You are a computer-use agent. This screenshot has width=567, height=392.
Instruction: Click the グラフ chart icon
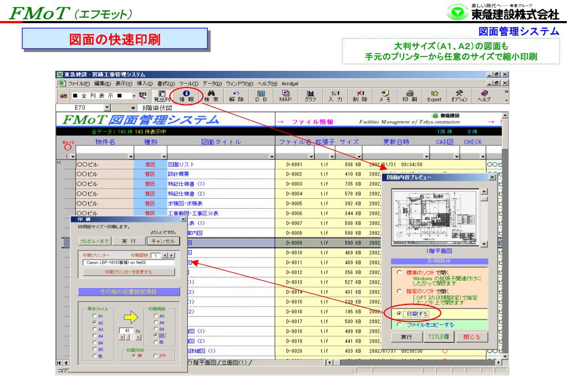(x=310, y=96)
